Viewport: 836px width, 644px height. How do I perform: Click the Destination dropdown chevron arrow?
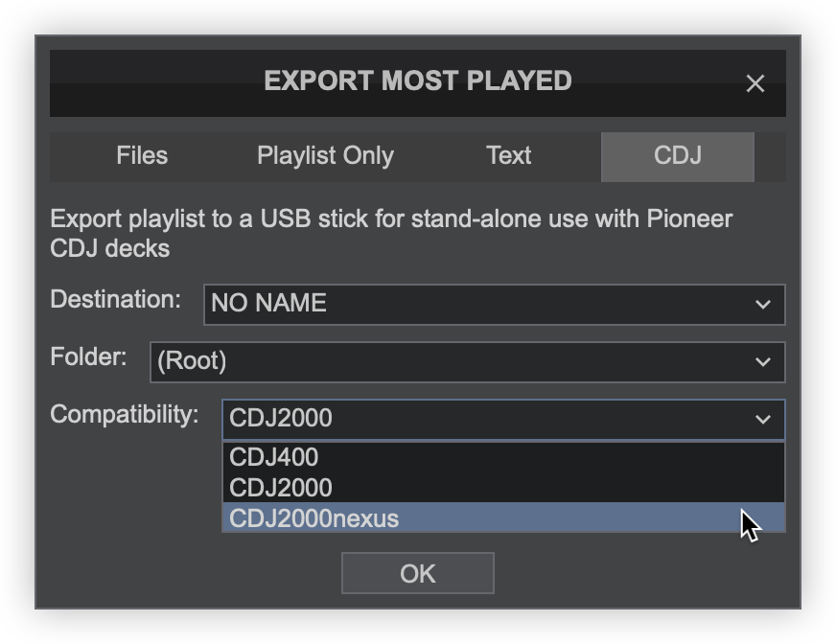[x=763, y=305]
